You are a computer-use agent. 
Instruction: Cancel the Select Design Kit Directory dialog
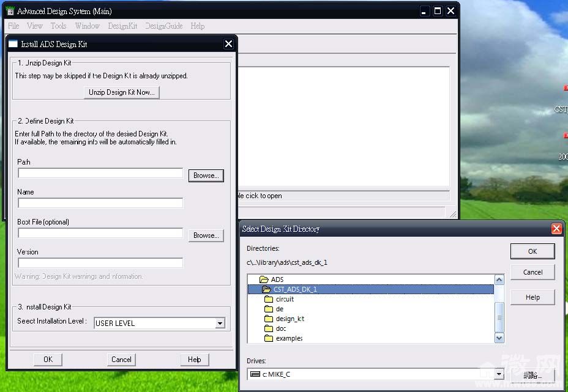tap(532, 272)
